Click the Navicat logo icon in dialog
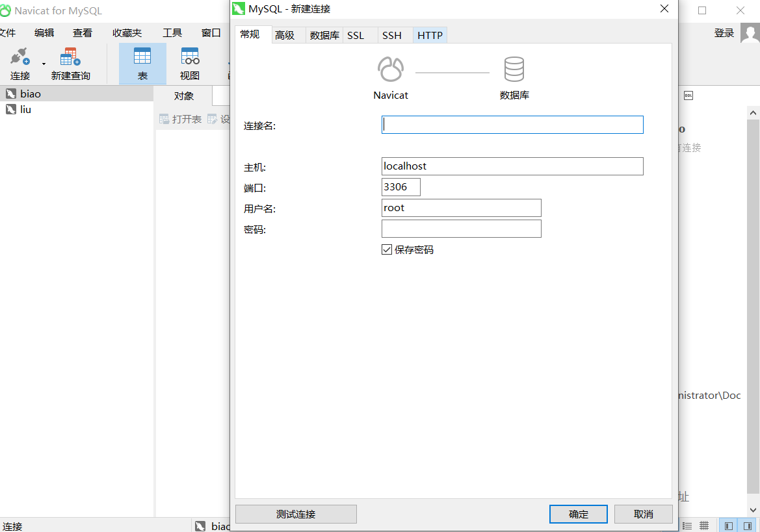This screenshot has height=532, width=760. coord(391,70)
